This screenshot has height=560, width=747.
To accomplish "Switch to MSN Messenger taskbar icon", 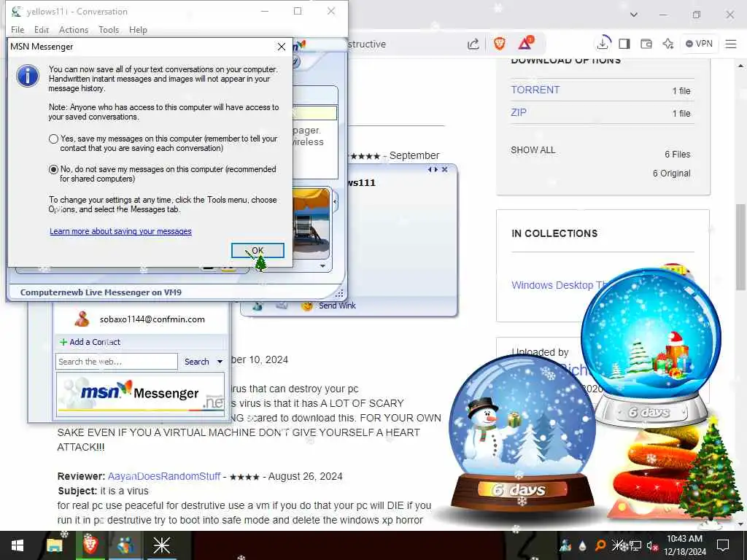I will [x=125, y=545].
